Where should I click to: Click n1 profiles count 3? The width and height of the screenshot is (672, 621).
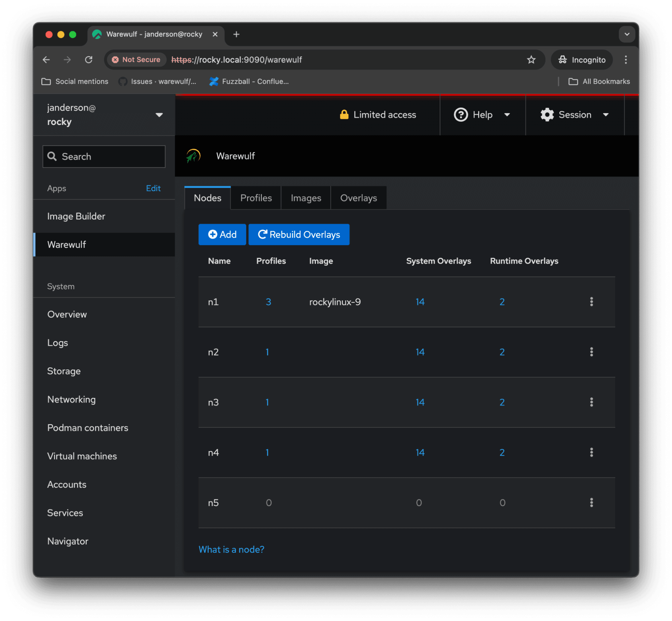[x=268, y=302]
